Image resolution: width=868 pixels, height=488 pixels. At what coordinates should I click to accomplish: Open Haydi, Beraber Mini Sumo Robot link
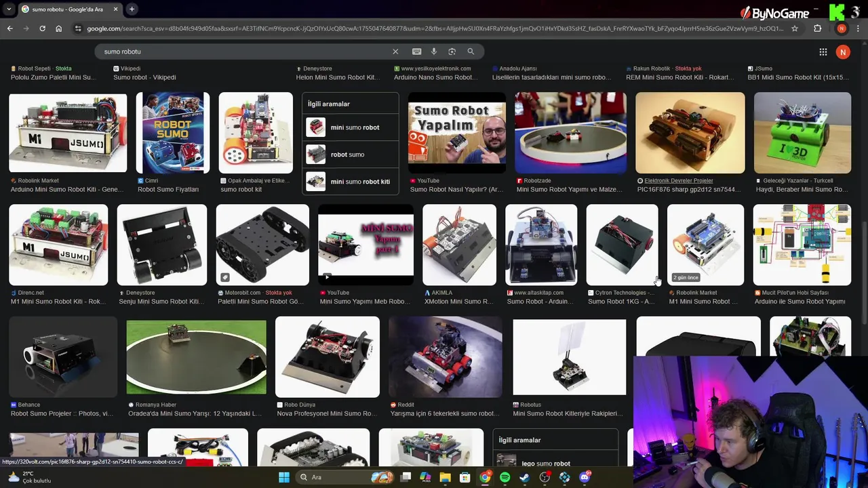click(x=803, y=190)
